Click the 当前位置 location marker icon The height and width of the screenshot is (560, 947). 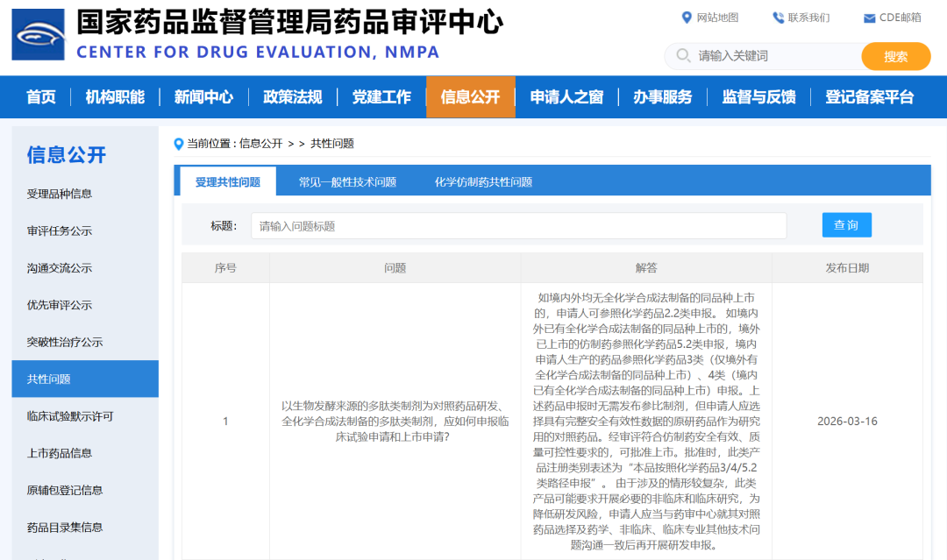coord(179,144)
